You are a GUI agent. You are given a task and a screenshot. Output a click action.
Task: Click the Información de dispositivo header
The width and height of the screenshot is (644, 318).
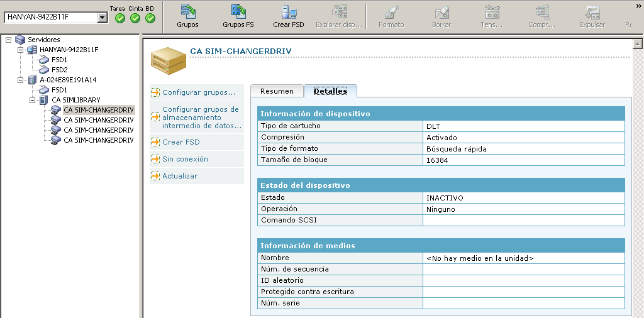pyautogui.click(x=441, y=114)
